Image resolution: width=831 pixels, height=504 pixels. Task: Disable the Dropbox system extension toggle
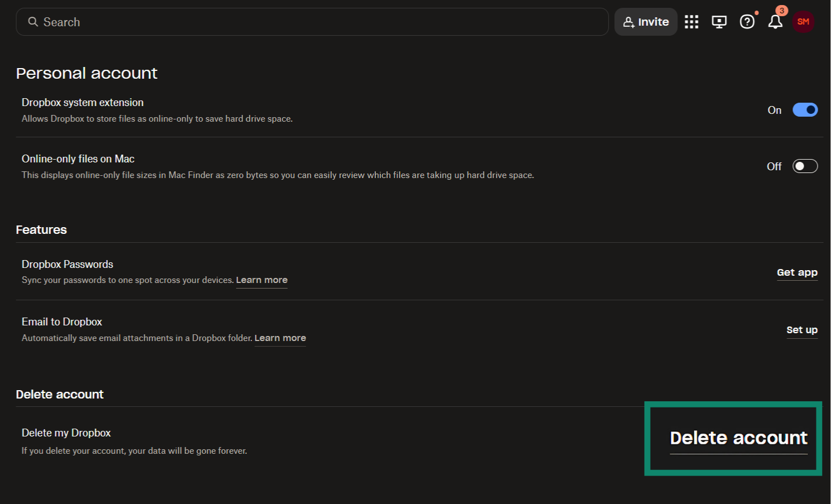point(805,110)
